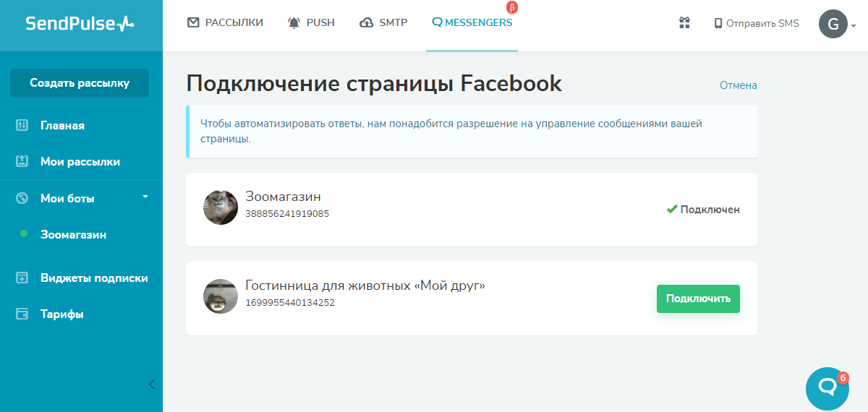Select the MESSENGERS tab
The height and width of the screenshot is (412, 868).
pyautogui.click(x=472, y=22)
